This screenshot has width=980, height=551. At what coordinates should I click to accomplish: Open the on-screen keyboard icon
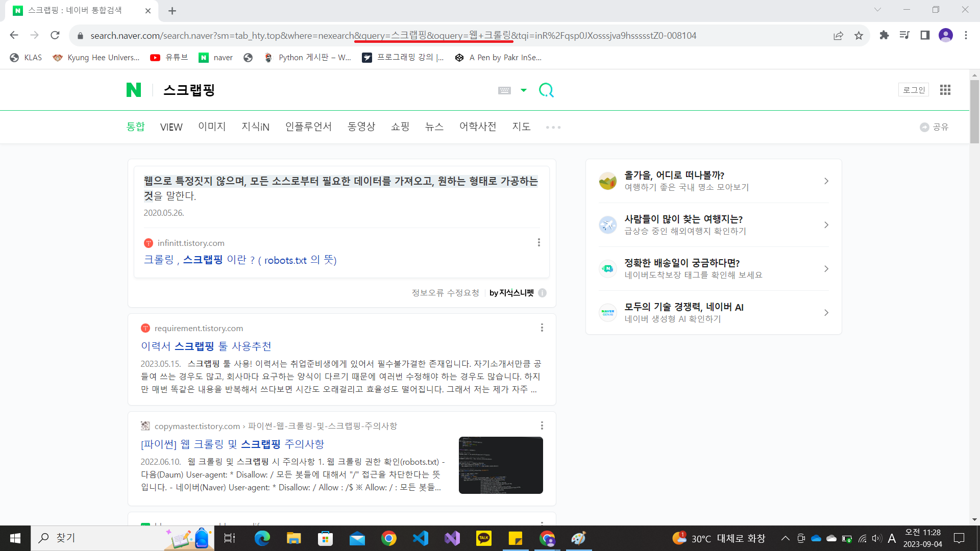tap(504, 90)
